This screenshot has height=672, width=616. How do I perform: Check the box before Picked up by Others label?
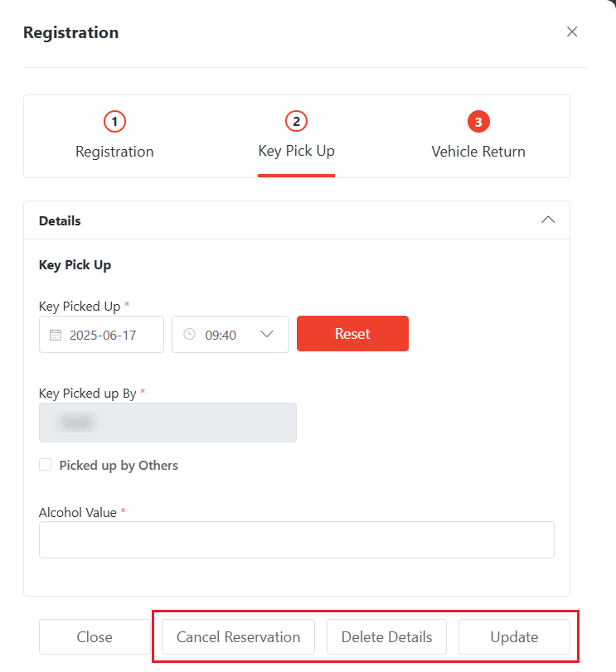pos(45,464)
